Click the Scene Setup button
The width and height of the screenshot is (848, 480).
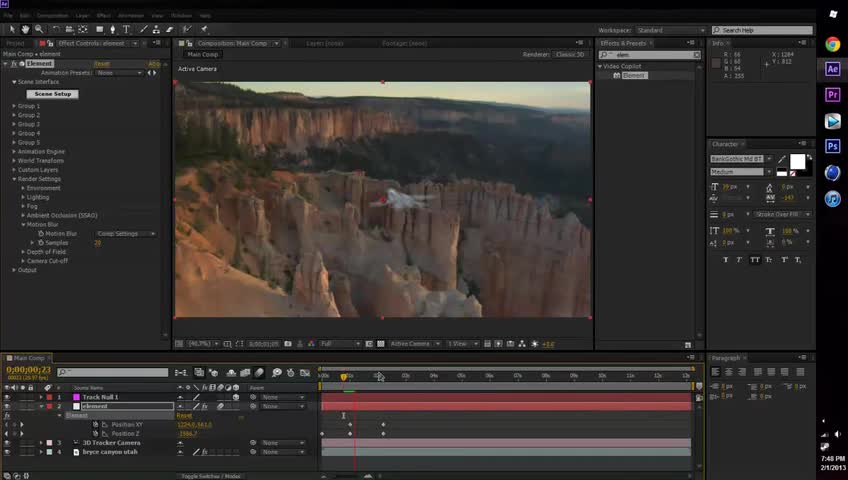click(x=51, y=94)
